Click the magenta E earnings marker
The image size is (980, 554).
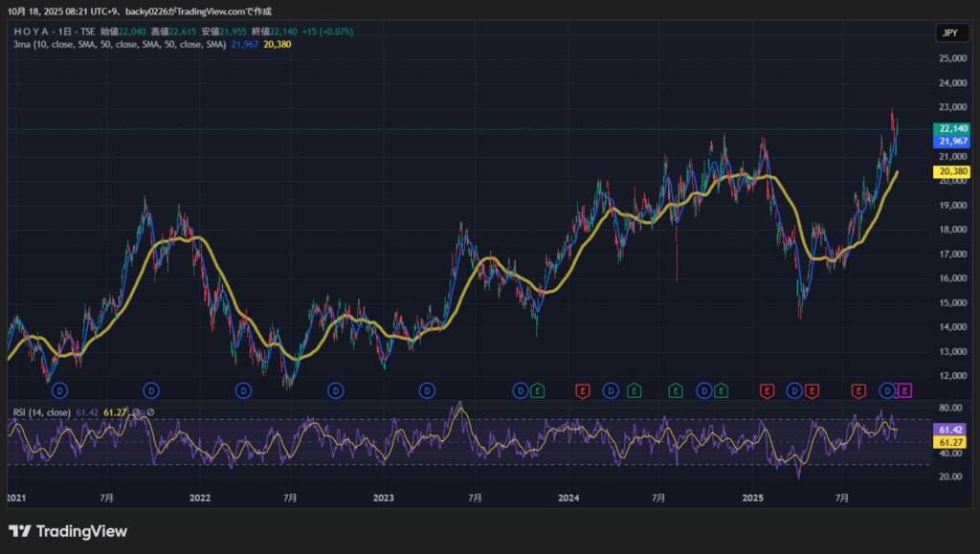(x=906, y=390)
